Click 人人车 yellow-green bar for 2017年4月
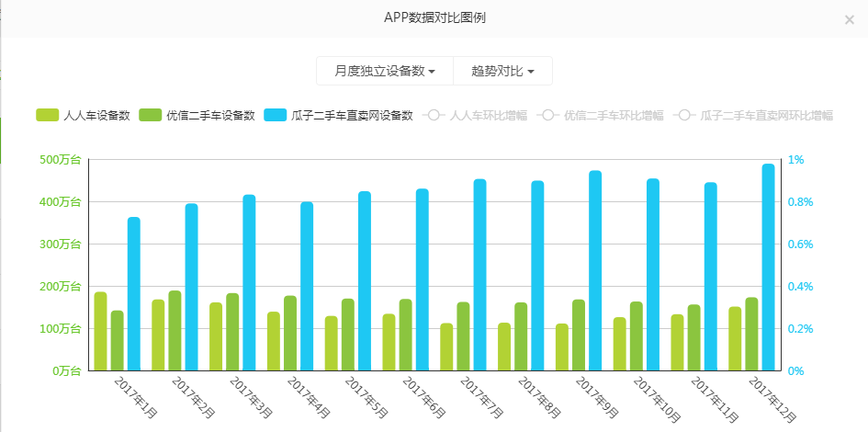The image size is (868, 432). 274,341
